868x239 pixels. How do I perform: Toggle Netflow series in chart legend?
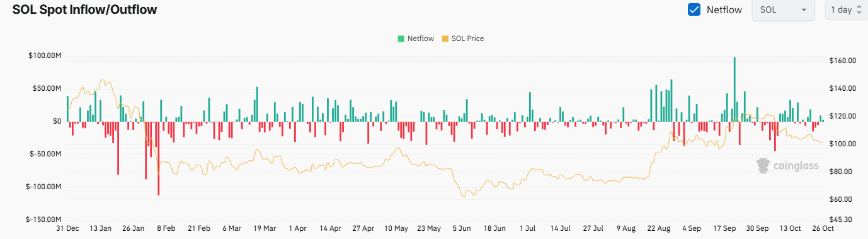tap(415, 38)
